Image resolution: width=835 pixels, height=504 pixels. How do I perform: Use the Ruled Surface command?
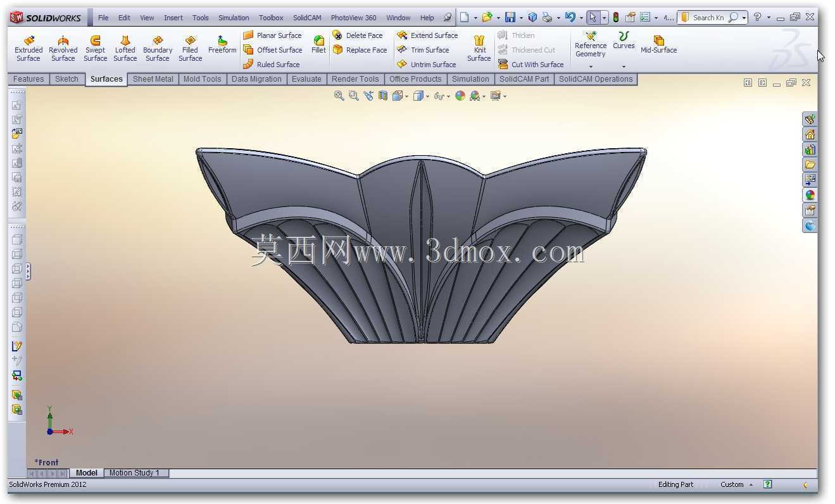tap(271, 65)
